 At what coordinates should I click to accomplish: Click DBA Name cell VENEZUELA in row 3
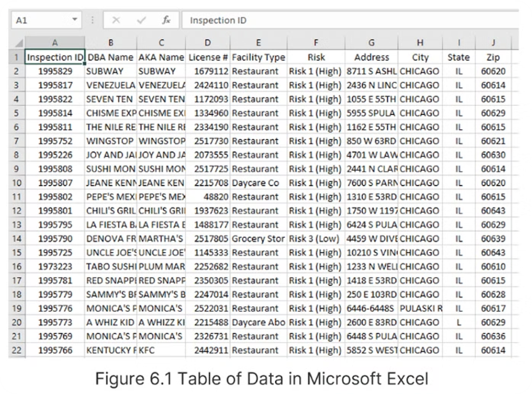(111, 85)
